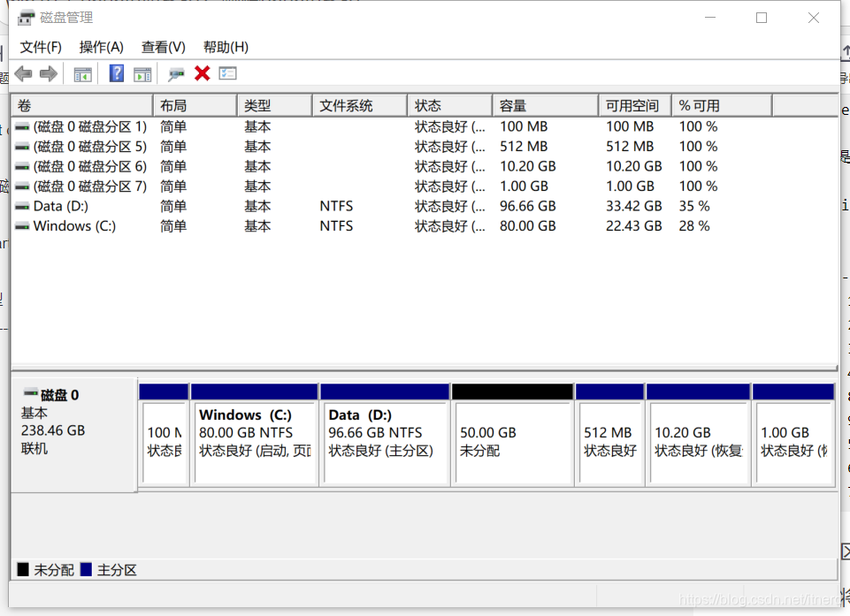Select the 10.20 GB recovery partition block
Viewport: 850px width, 616px height.
[698, 434]
